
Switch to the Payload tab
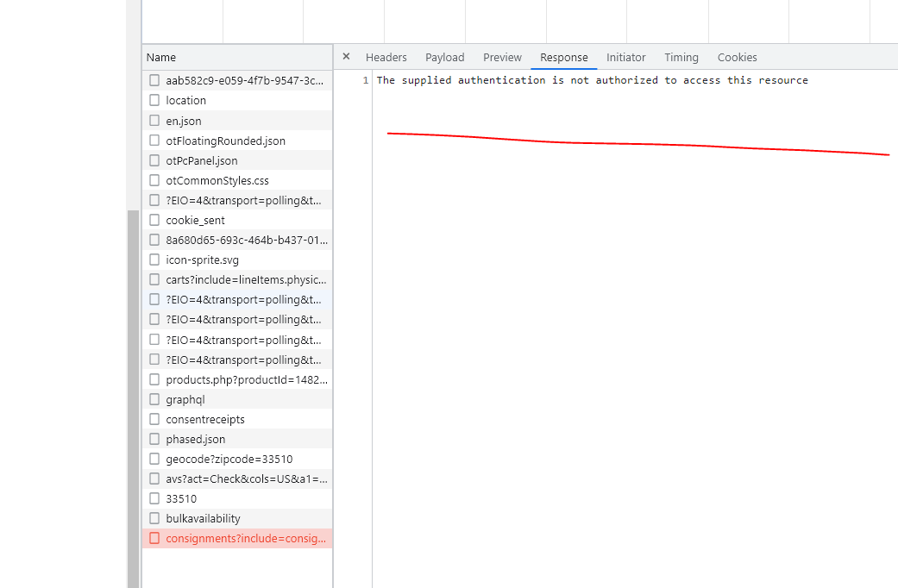pos(444,57)
